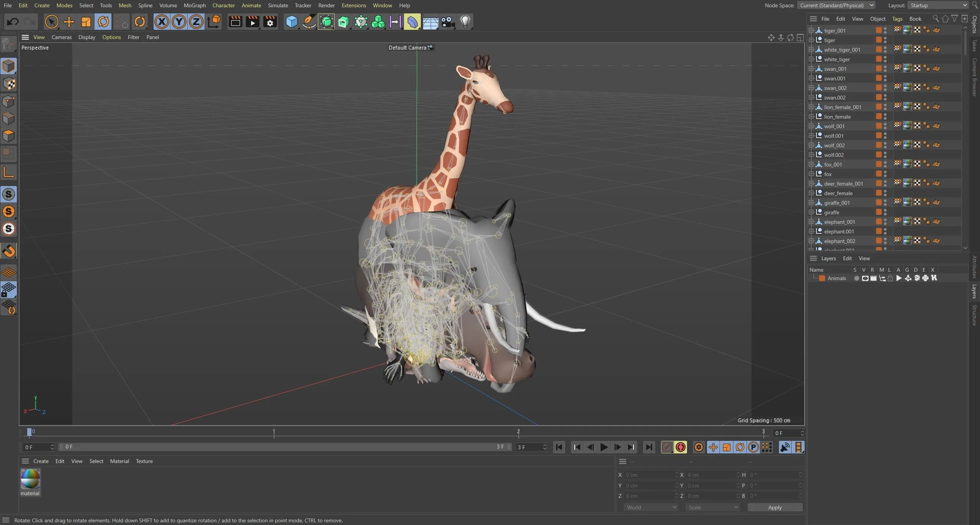Toggle Animals layer visibility eye

click(x=865, y=278)
